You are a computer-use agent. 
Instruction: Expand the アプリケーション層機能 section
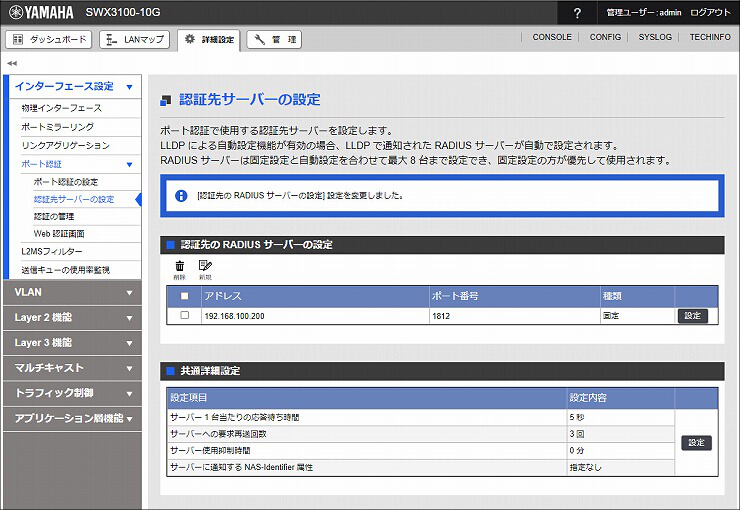[x=72, y=418]
